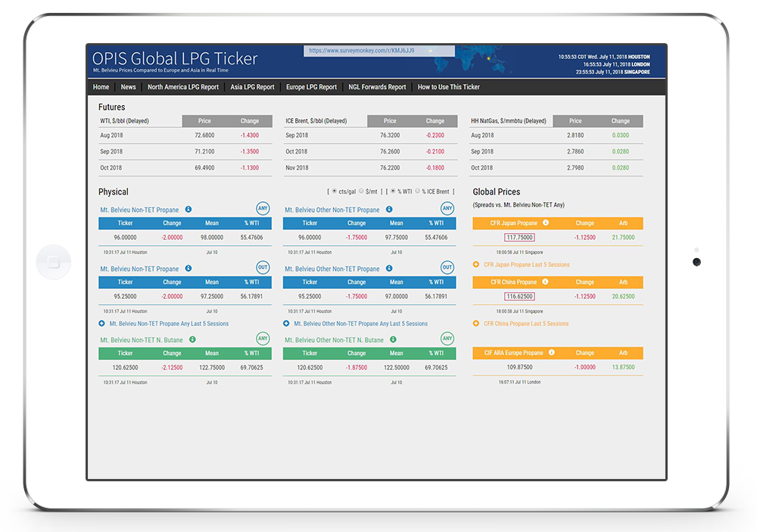Image resolution: width=757 pixels, height=532 pixels.
Task: Click the CFR China Arb value 20.62500
Action: point(623,297)
